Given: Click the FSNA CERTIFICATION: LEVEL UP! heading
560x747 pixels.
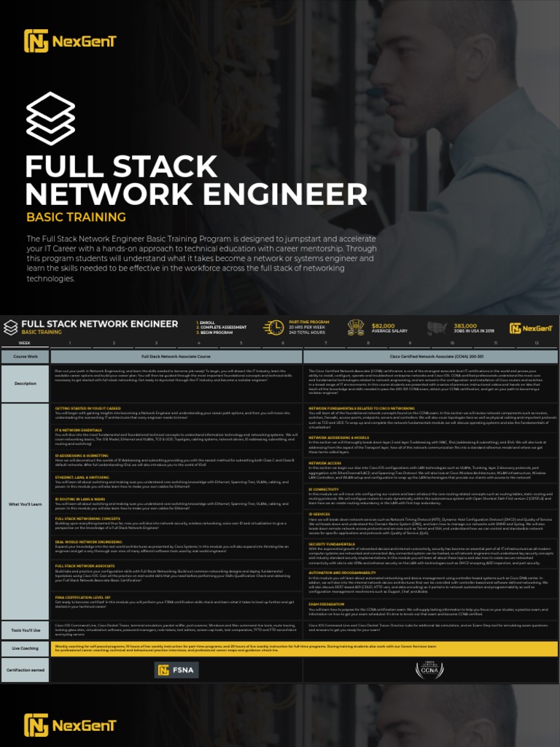Looking at the screenshot, I should click(x=83, y=597).
